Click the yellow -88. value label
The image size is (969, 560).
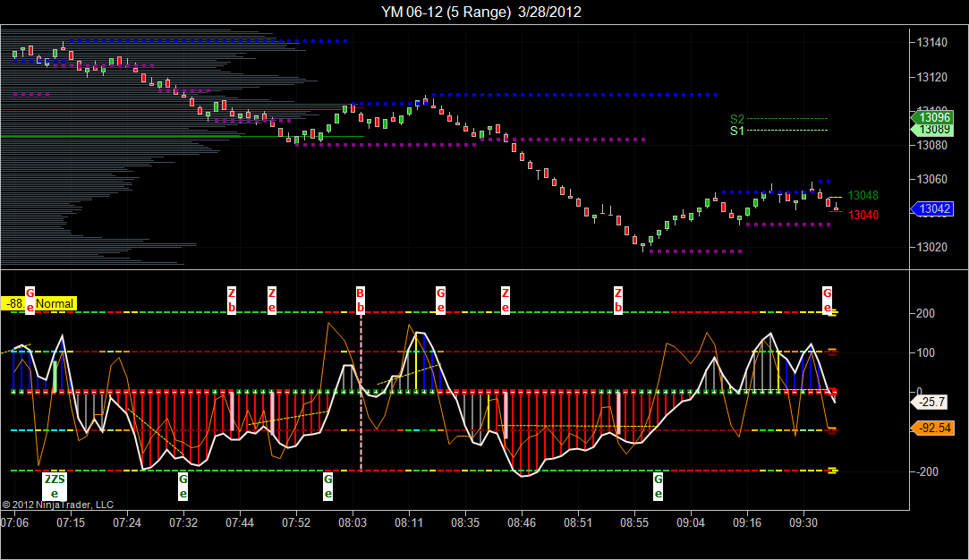point(14,303)
